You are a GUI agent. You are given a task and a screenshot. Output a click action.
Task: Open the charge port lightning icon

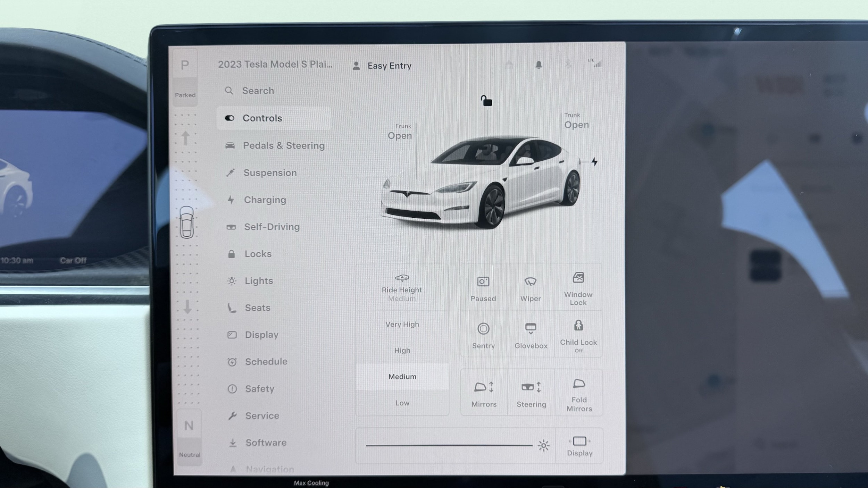(x=594, y=162)
